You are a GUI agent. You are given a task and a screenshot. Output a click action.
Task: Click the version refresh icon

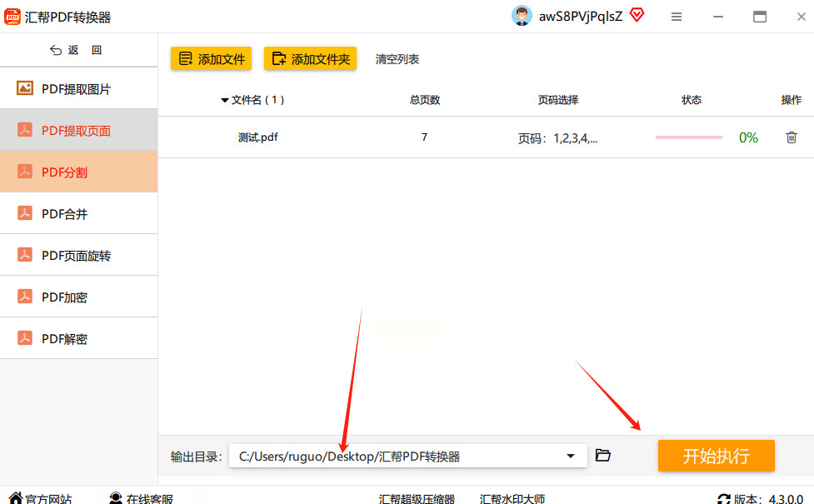[x=724, y=499]
